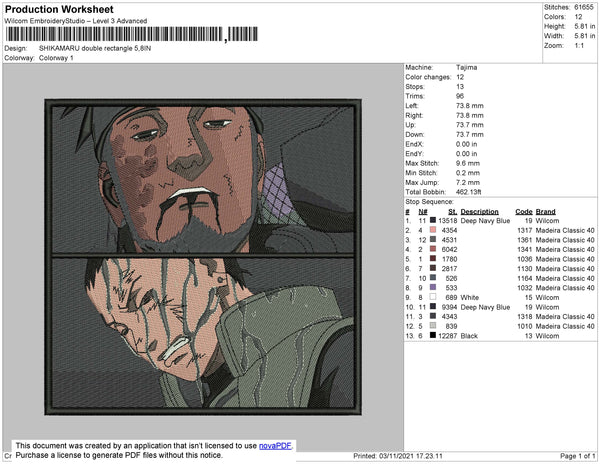
Task: Click the St. column header
Action: [453, 212]
